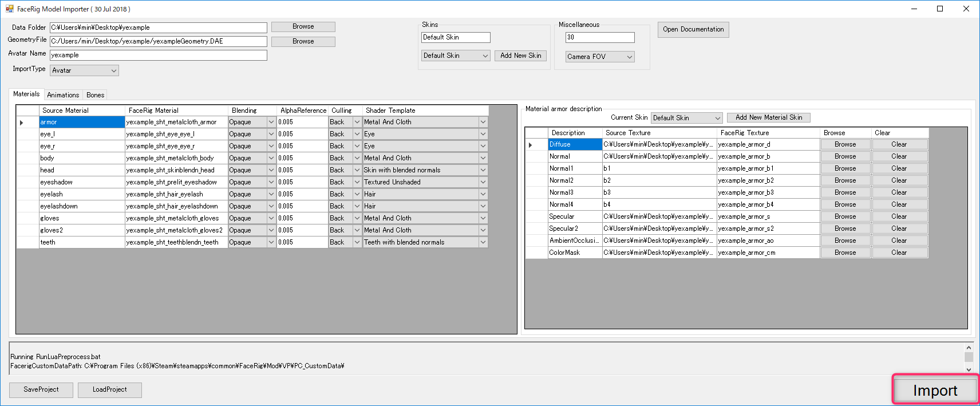Click the row selector arrow for Diffuse
Image resolution: width=980 pixels, height=406 pixels.
(531, 145)
